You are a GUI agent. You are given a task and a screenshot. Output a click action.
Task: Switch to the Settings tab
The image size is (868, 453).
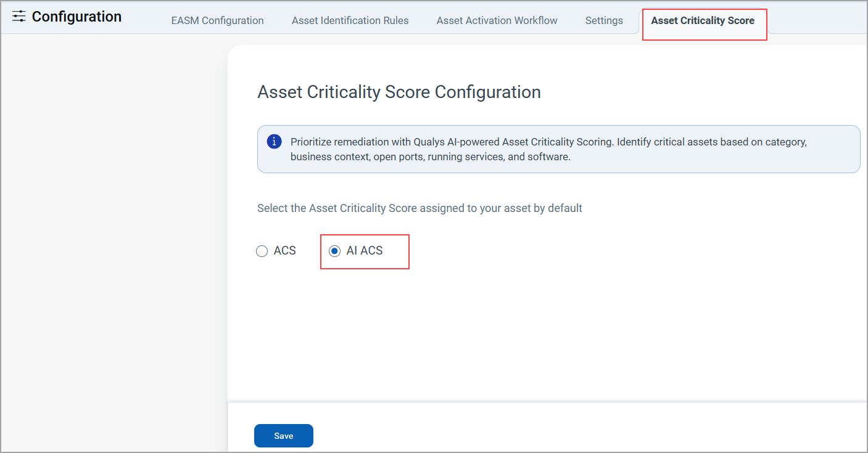coord(604,20)
